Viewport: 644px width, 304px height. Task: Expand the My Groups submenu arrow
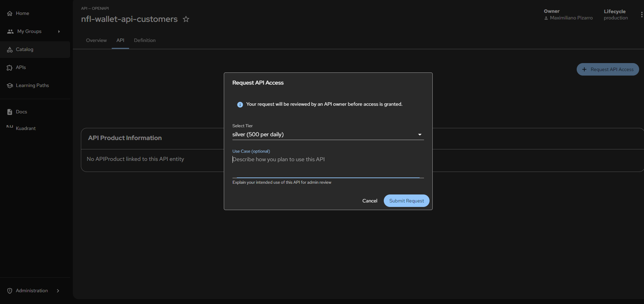[59, 32]
